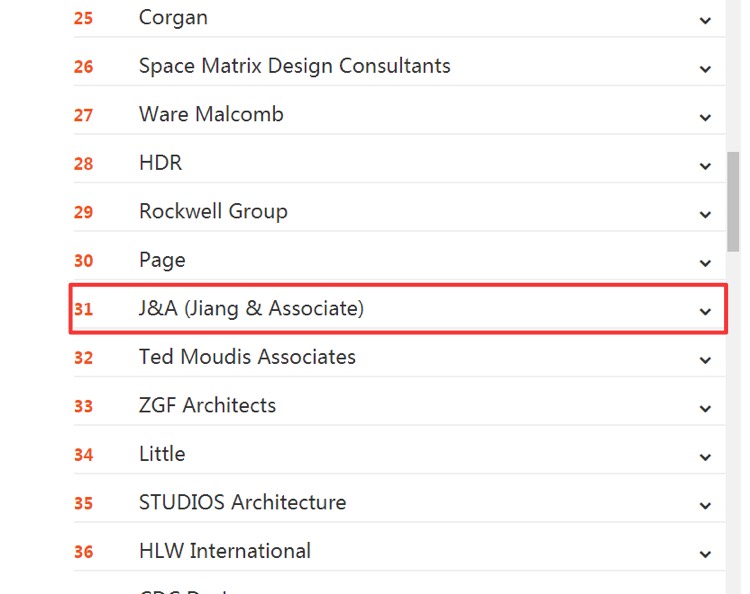Toggle the Page row chevron

click(x=705, y=263)
